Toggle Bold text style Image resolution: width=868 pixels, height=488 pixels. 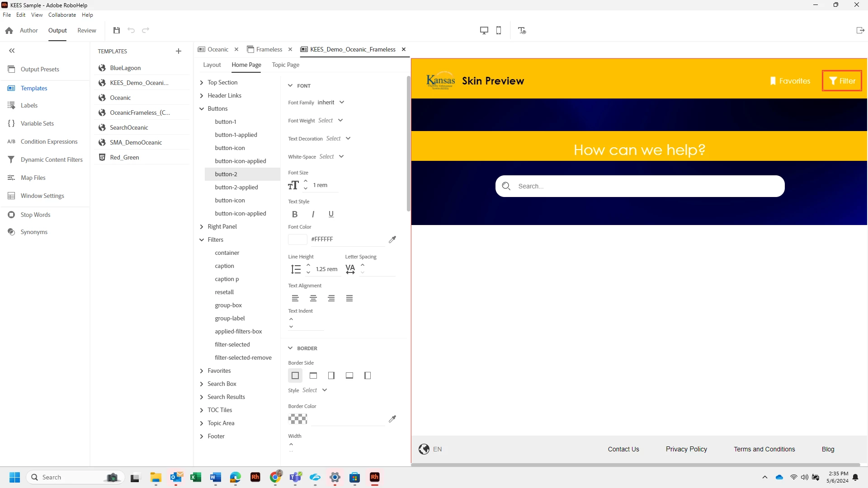coord(295,214)
